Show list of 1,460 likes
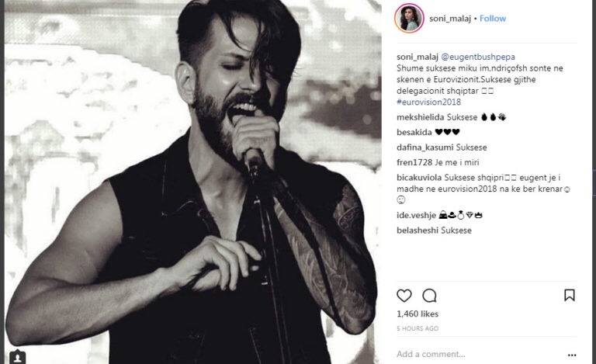The image size is (596, 364). (418, 314)
